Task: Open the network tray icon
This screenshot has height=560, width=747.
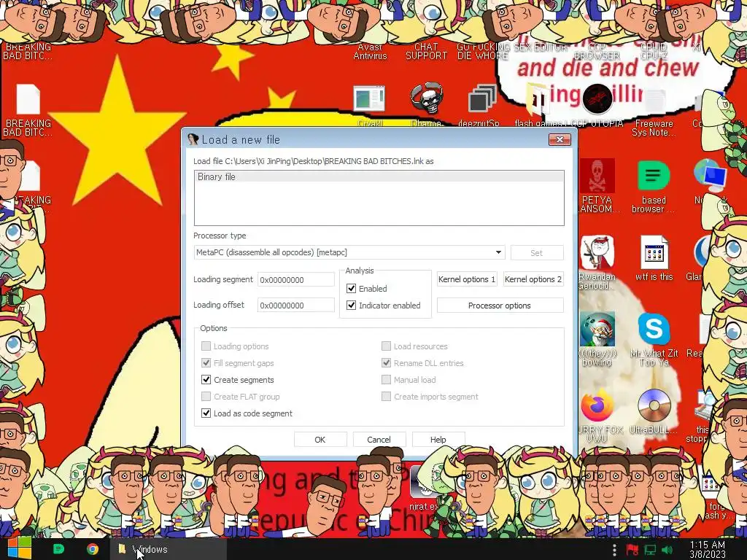Action: click(650, 550)
